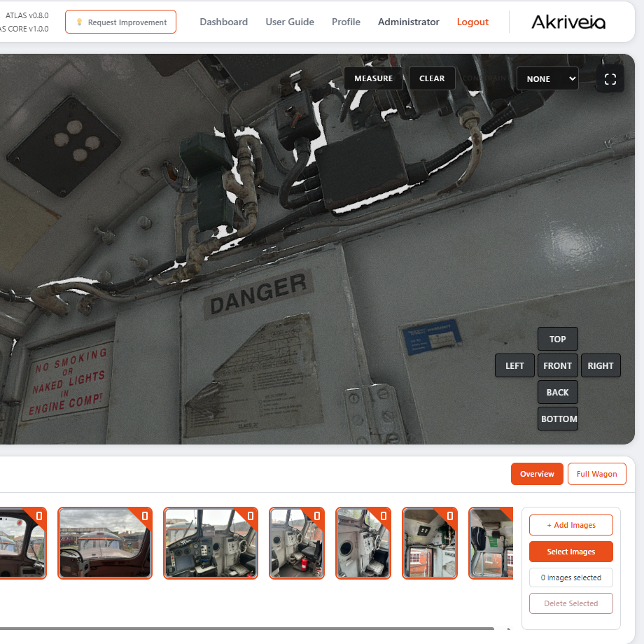Click the DANGER sign in the 3D view
This screenshot has height=644, width=644.
point(258,294)
